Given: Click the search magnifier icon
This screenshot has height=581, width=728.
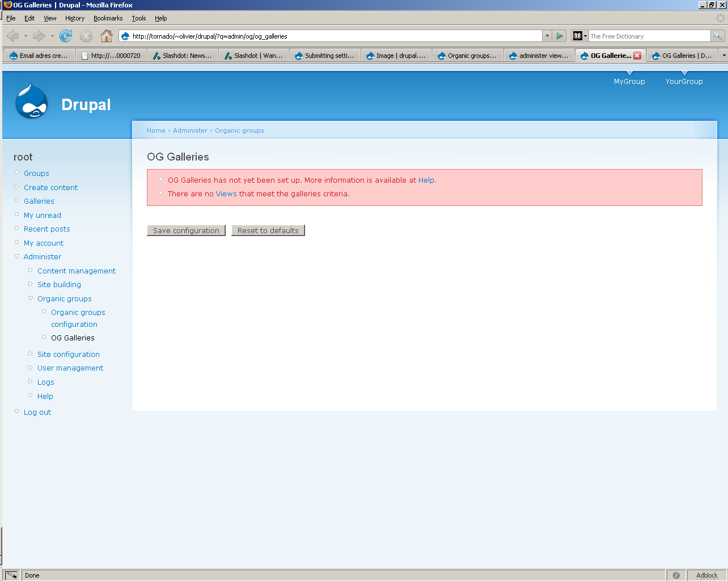Looking at the screenshot, I should pyautogui.click(x=717, y=36).
